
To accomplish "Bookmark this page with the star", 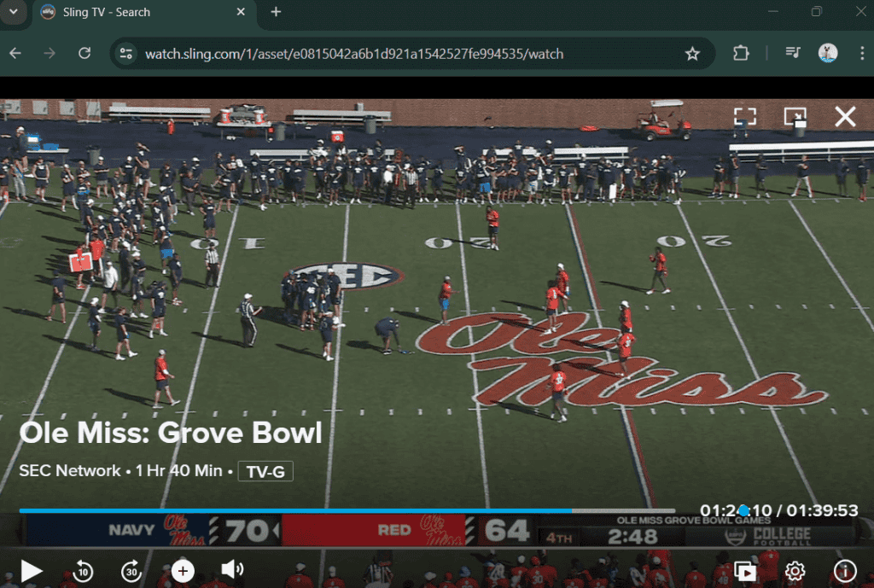I will point(691,54).
